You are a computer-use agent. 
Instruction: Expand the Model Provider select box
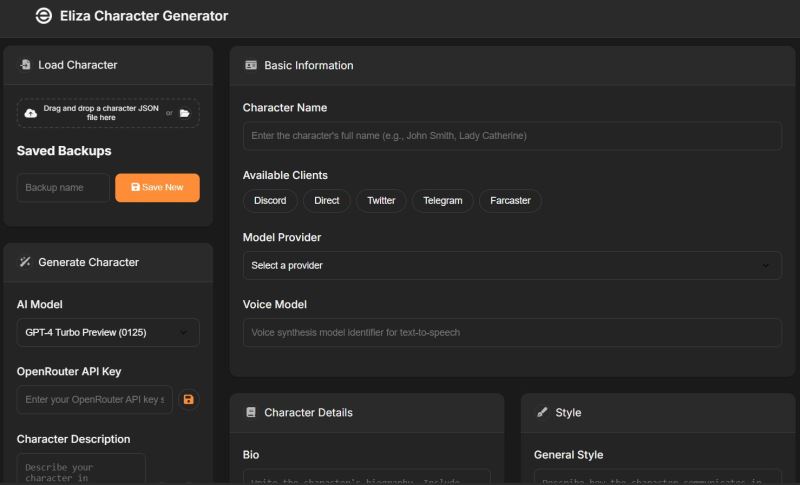click(x=512, y=265)
